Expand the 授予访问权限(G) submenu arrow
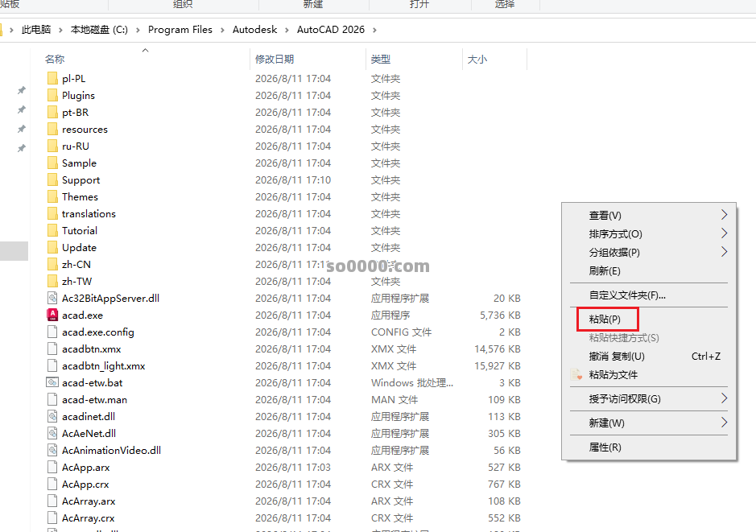This screenshot has height=532, width=756. (x=724, y=398)
